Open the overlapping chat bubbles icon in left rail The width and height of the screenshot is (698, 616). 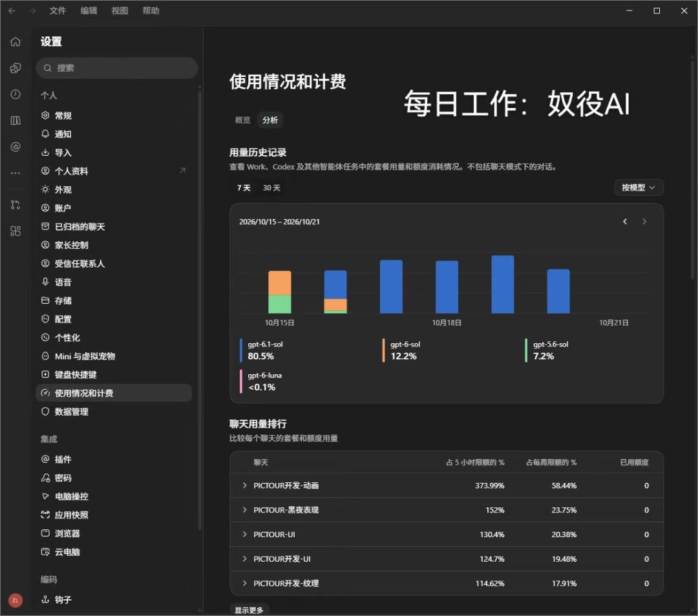16,68
